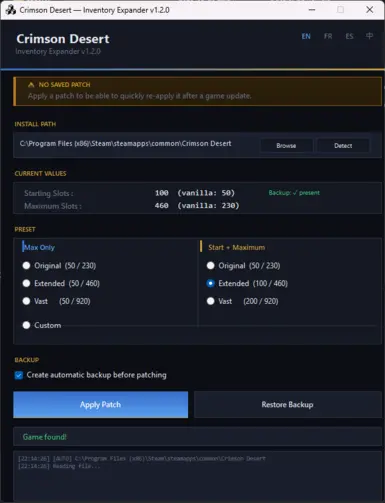The image size is (385, 503).
Task: Click the Detect button
Action: point(343,146)
